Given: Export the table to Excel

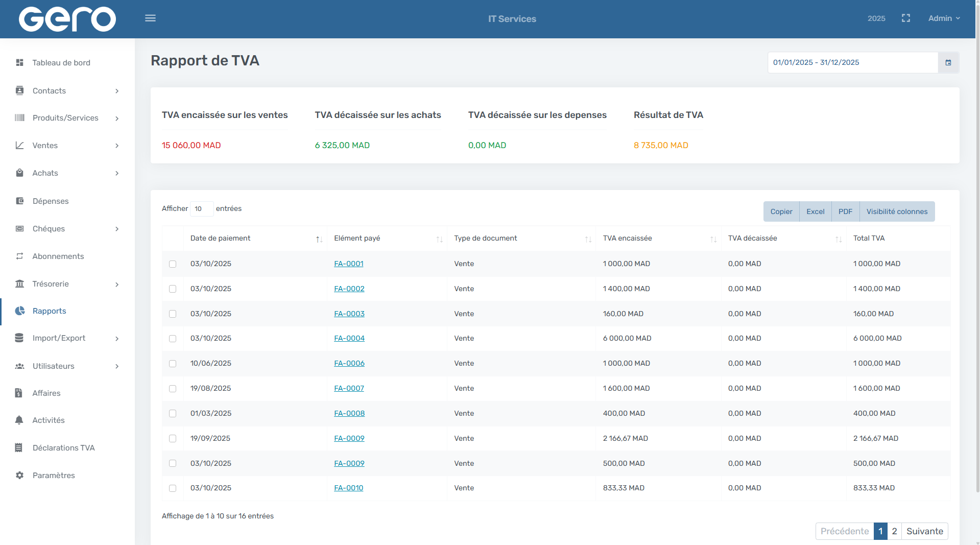Looking at the screenshot, I should [x=815, y=211].
